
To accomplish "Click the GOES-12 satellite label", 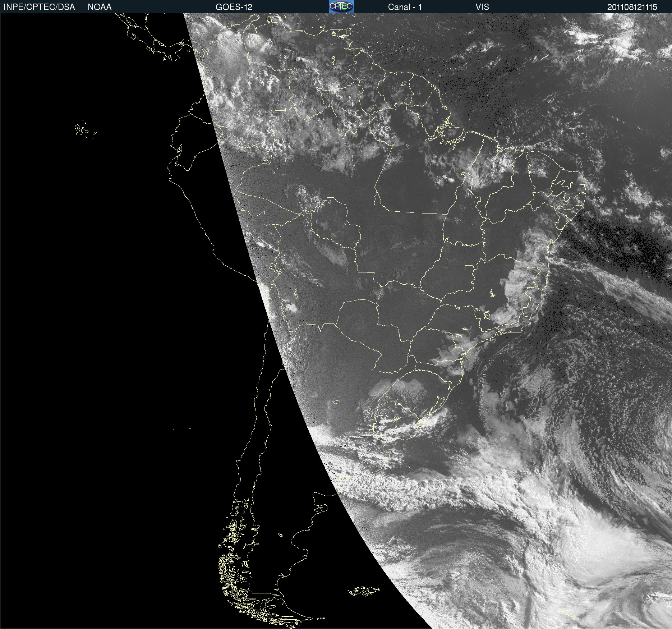I will point(234,7).
